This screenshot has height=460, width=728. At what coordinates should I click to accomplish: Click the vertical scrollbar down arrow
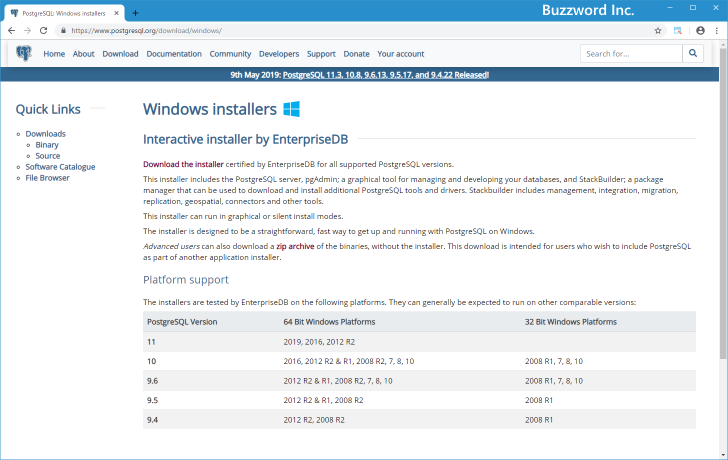[x=722, y=453]
